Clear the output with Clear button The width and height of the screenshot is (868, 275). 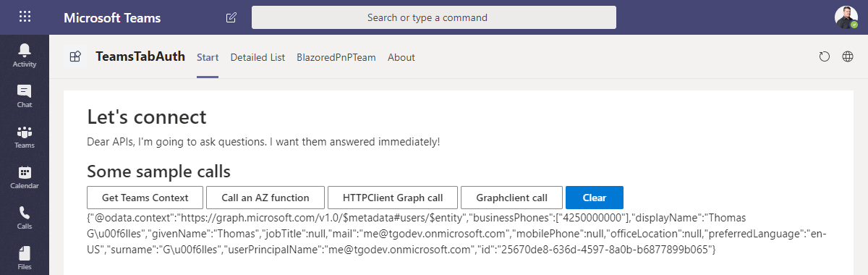tap(595, 198)
